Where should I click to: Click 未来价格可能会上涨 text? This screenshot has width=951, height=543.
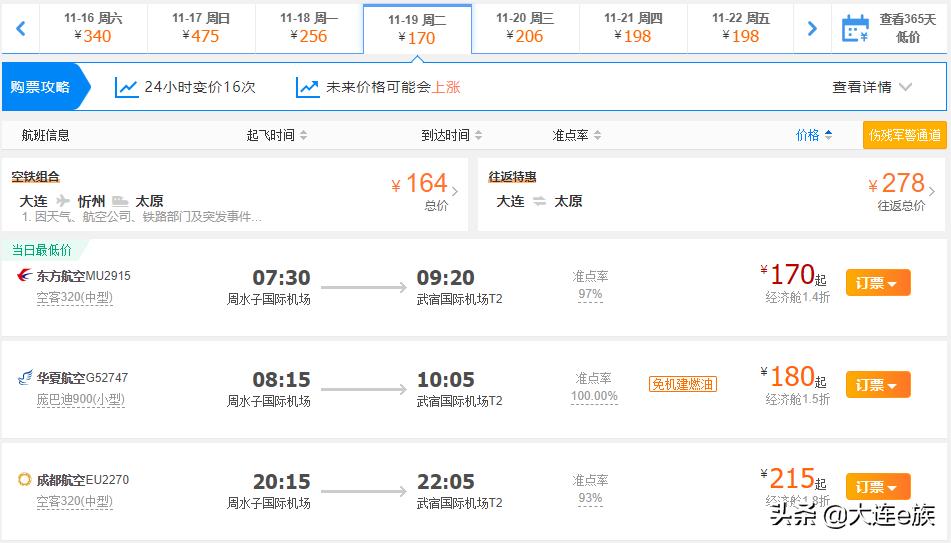point(393,87)
